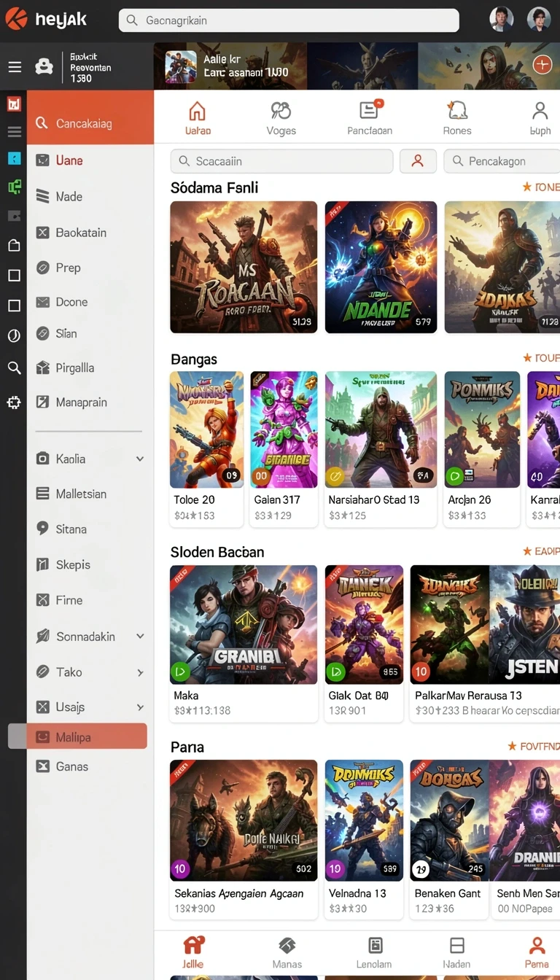Open the second user avatar
The image size is (560, 980).
539,19
